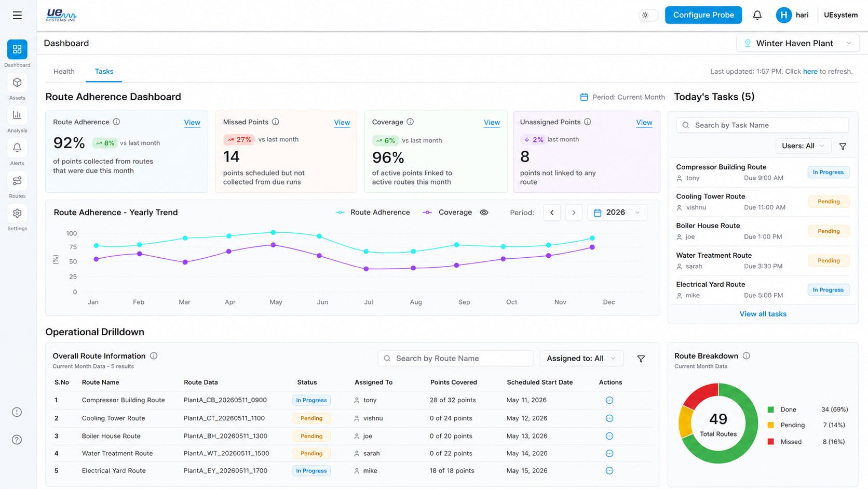
Task: Open the Winter Haven Plant selector
Action: (x=797, y=43)
